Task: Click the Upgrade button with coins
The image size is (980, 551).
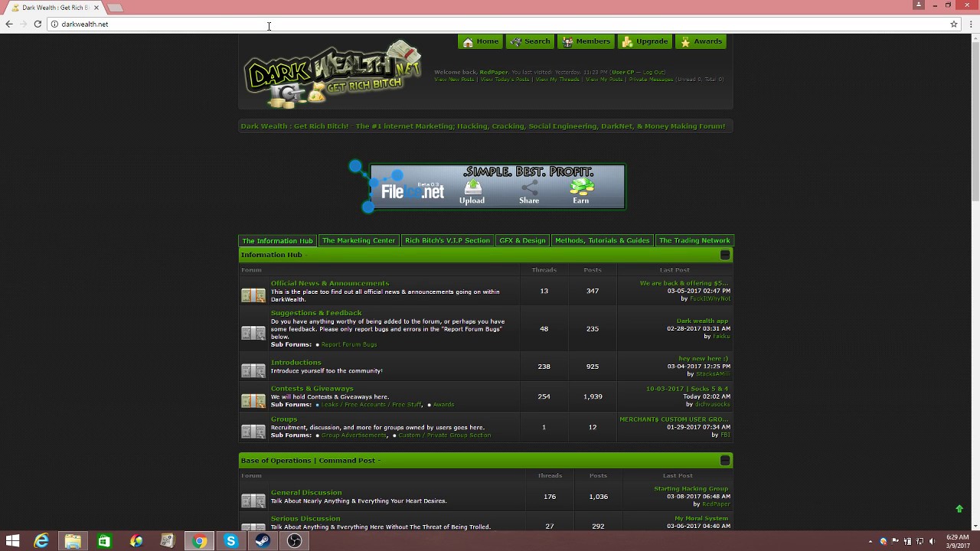Action: (x=644, y=41)
